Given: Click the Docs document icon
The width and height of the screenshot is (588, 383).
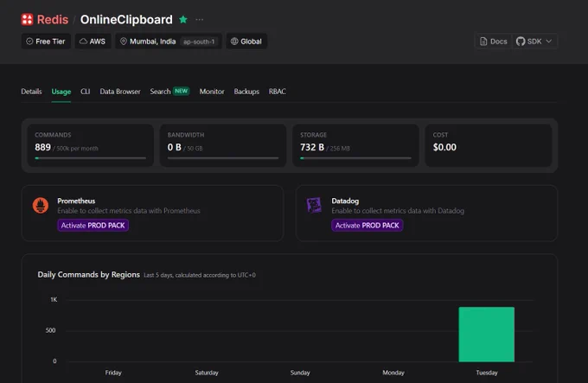Looking at the screenshot, I should (x=483, y=41).
